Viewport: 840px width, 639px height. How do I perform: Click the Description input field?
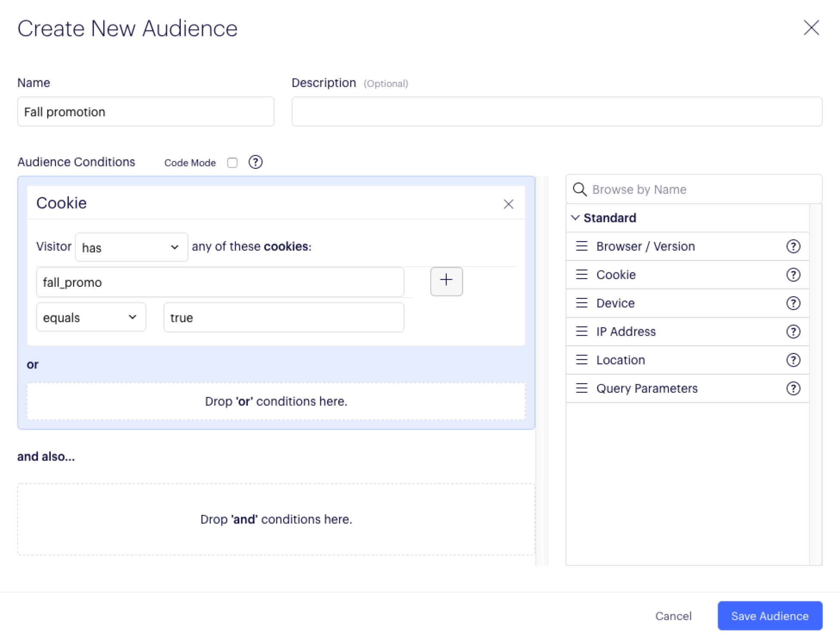pos(556,112)
